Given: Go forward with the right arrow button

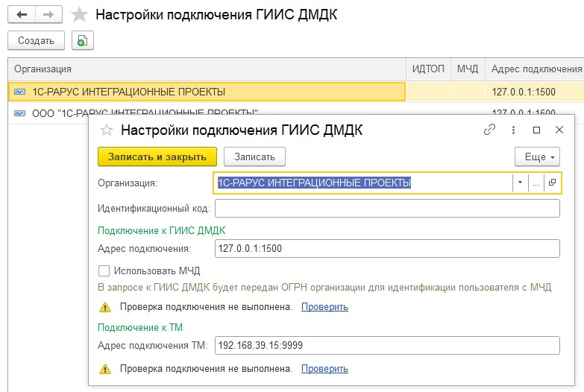Looking at the screenshot, I should click(48, 14).
